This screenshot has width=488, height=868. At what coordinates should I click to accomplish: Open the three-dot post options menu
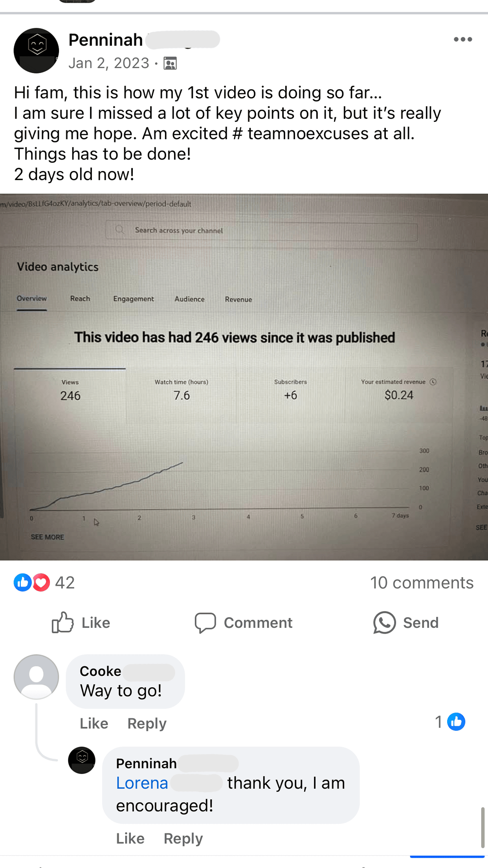(462, 39)
